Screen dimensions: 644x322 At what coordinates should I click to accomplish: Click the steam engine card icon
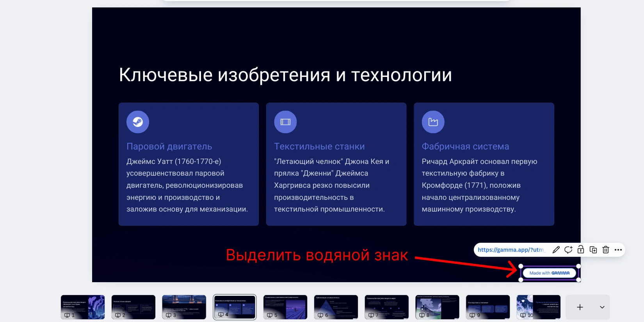click(x=138, y=122)
